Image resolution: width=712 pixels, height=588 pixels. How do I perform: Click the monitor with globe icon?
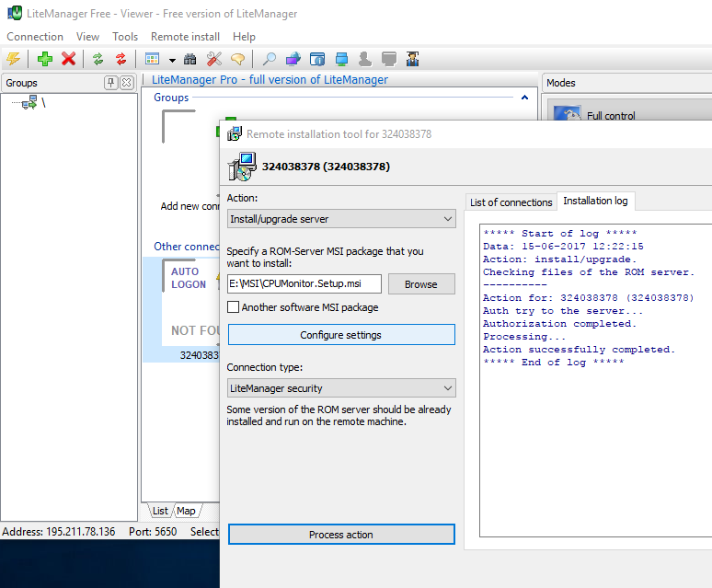(x=293, y=59)
